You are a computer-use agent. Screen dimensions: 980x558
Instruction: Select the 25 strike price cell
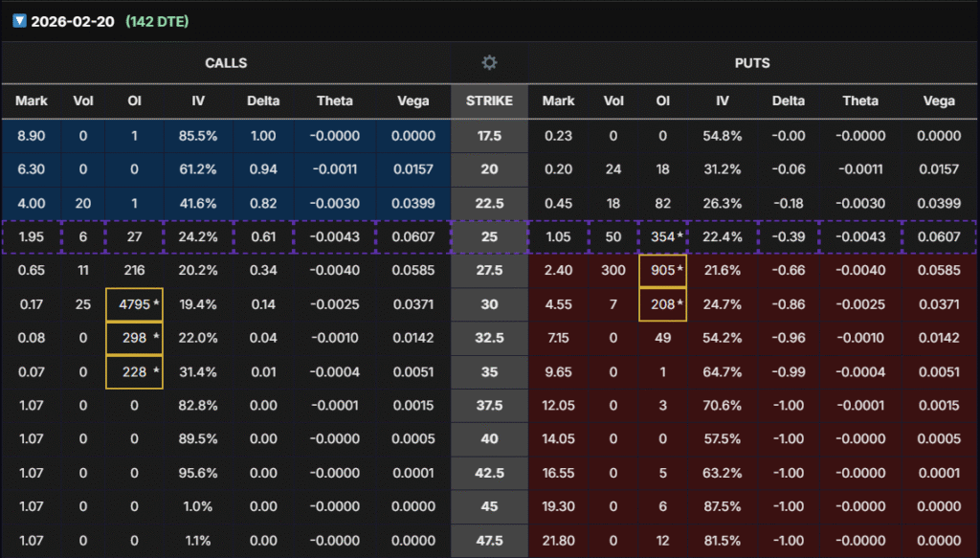tap(489, 236)
